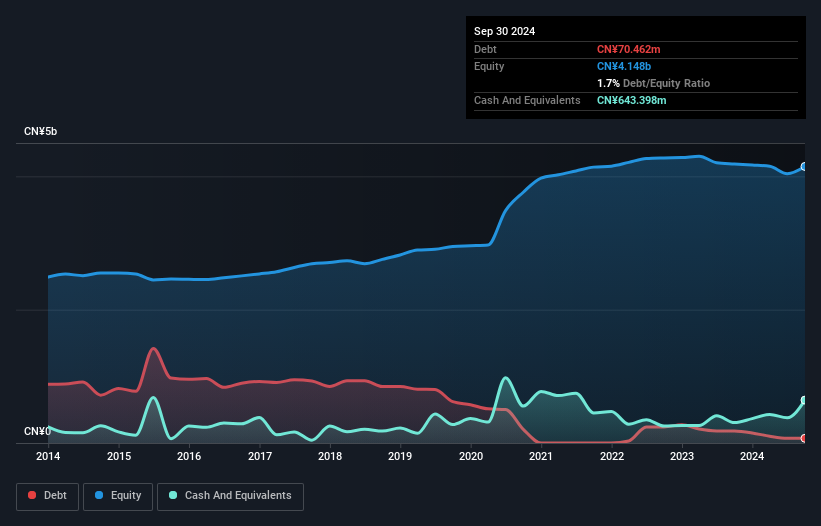Screen dimensions: 821x526
Task: Select the 2021 x-axis label
Action: [x=541, y=457]
